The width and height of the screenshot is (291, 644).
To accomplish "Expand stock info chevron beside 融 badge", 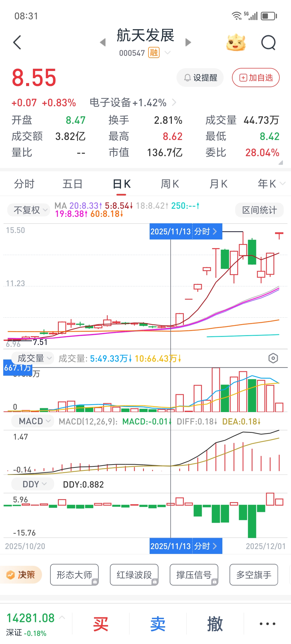I will click(168, 52).
